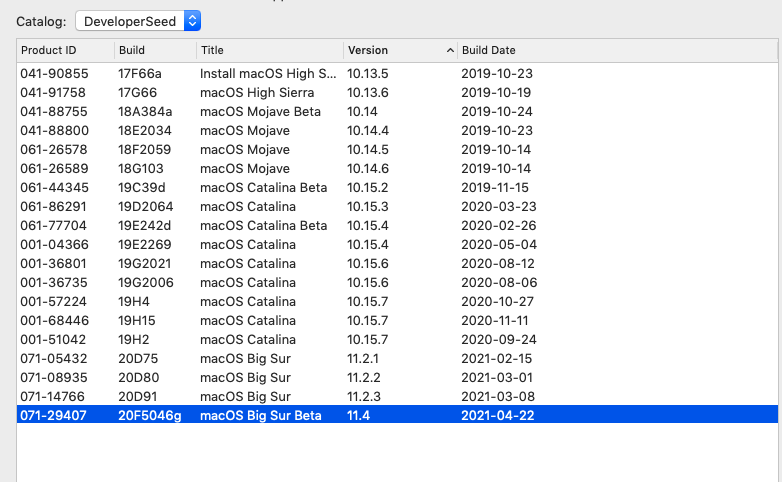Click build date 2020-08-12

tap(498, 263)
